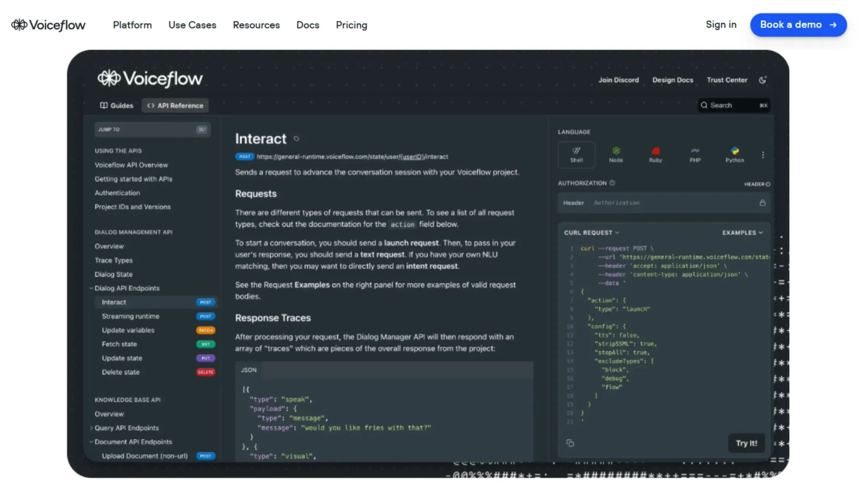Viewport: 868px width, 488px height.
Task: Copy the cURL request code
Action: point(570,443)
